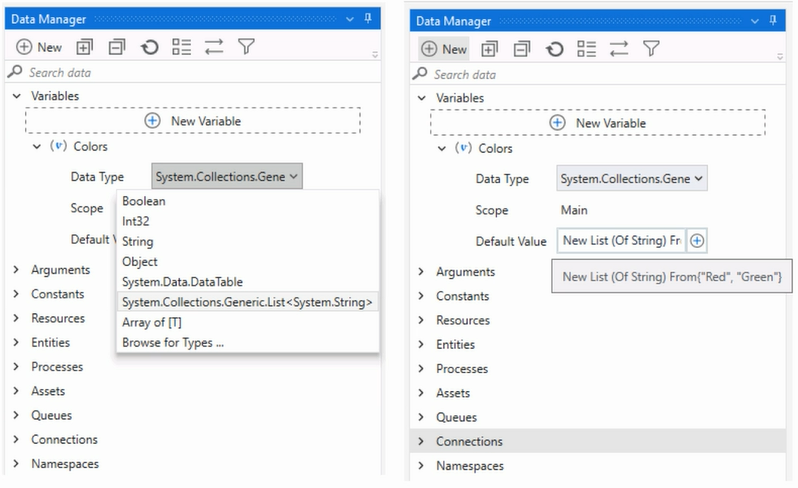Expand Processes in right panel
This screenshot has height=488, width=798.
coord(421,369)
